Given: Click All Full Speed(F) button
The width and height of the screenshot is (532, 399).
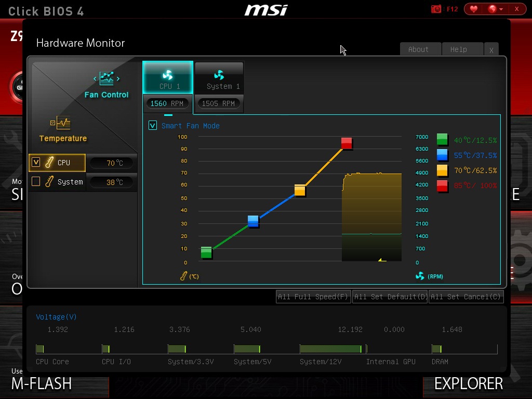Looking at the screenshot, I should 313,297.
